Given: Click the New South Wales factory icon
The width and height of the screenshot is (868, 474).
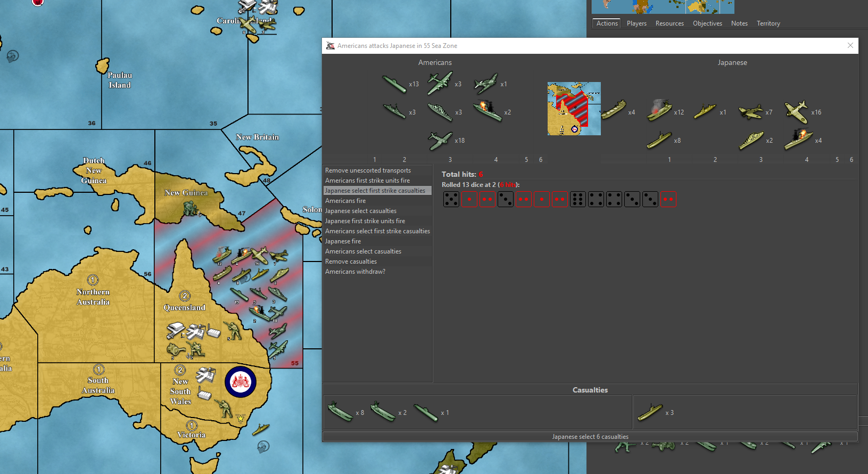Looking at the screenshot, I should tap(204, 394).
